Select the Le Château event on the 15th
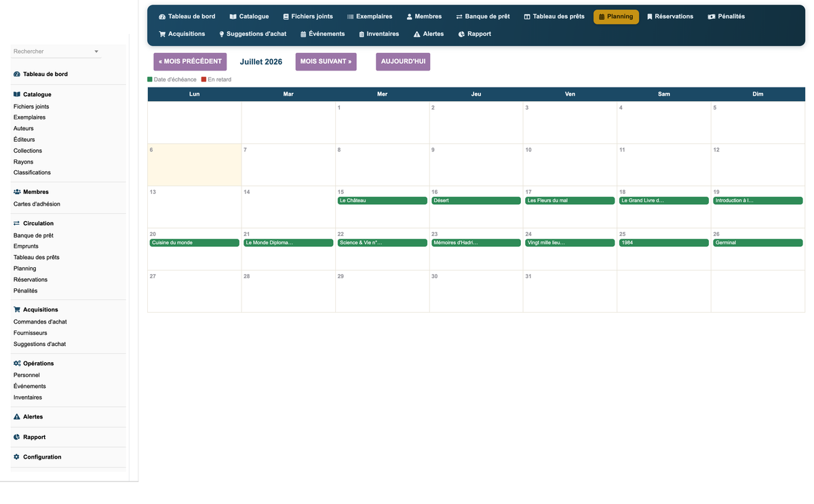 tap(382, 201)
